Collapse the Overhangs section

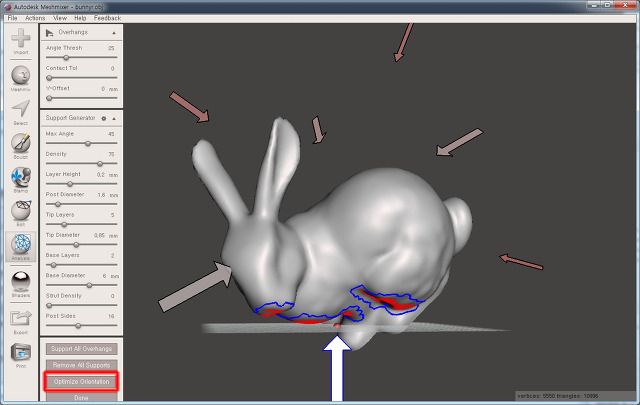[114, 33]
